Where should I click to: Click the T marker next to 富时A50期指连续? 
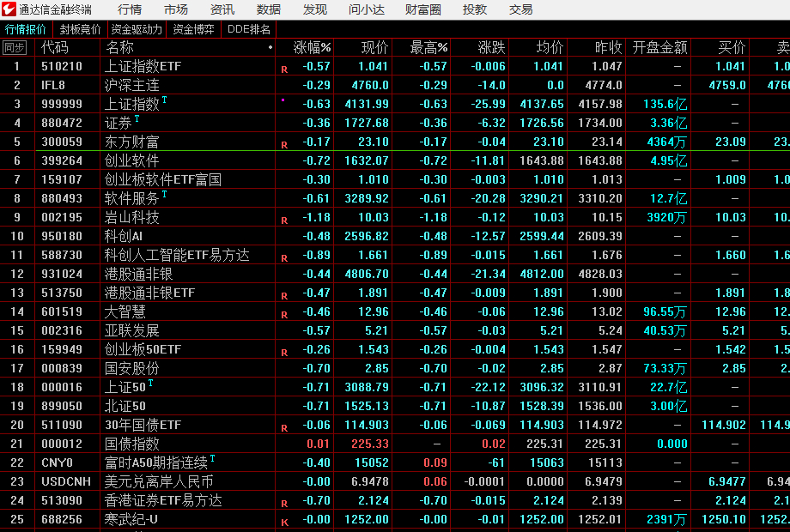click(212, 458)
